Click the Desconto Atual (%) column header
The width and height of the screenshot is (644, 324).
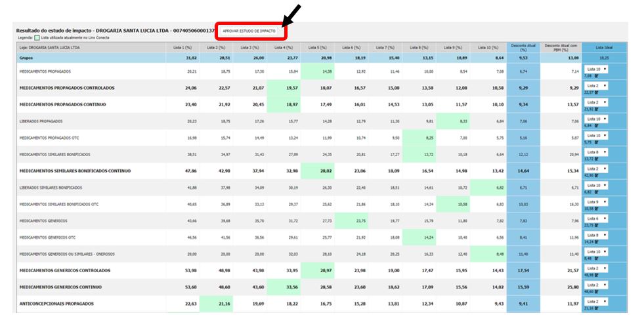point(523,48)
